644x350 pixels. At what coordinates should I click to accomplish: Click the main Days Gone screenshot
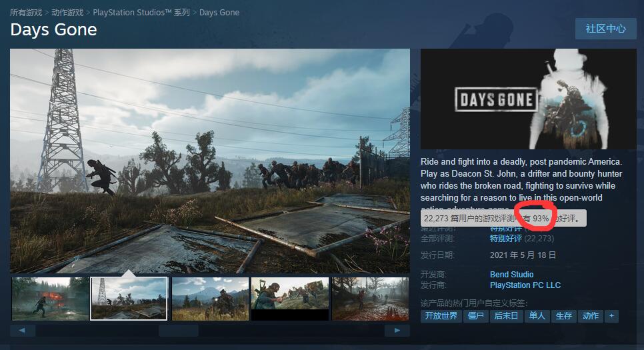click(x=210, y=161)
